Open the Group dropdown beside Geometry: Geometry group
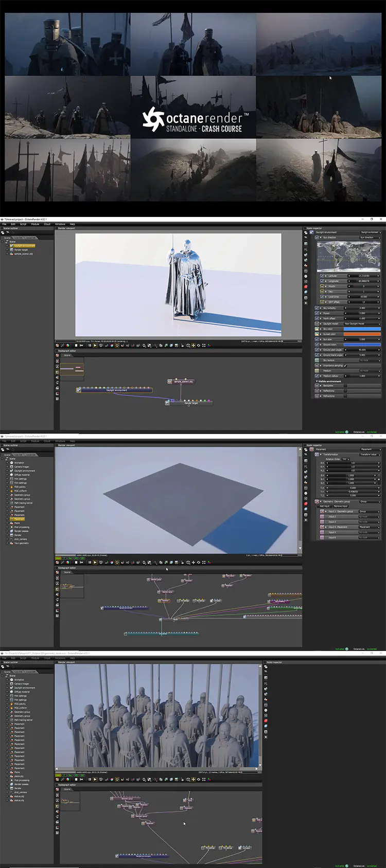Viewport: 386px width, 868px height. (x=370, y=501)
